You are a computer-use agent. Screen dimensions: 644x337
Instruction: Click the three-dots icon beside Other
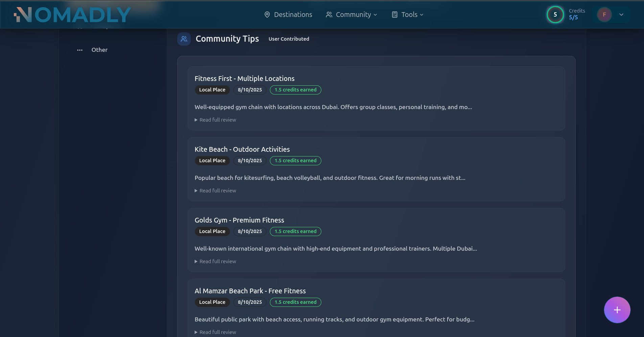(80, 50)
